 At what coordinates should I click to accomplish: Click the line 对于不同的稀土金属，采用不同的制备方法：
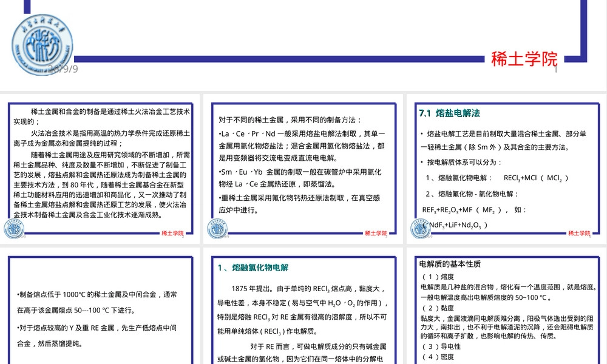click(x=290, y=120)
